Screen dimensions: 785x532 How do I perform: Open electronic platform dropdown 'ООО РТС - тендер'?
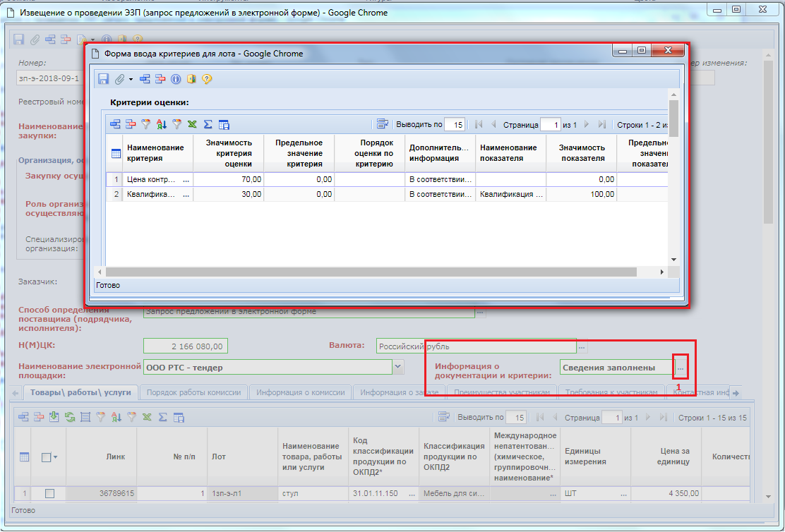click(x=397, y=368)
